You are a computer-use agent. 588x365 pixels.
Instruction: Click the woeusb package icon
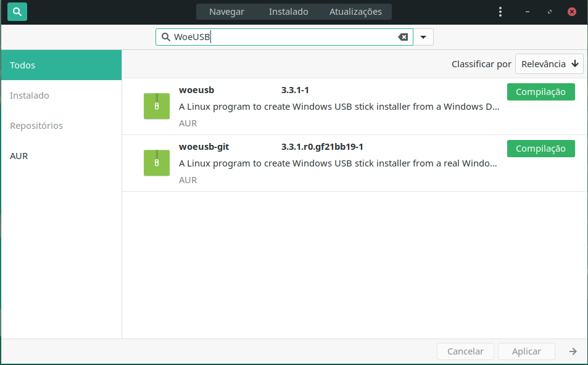pos(157,106)
